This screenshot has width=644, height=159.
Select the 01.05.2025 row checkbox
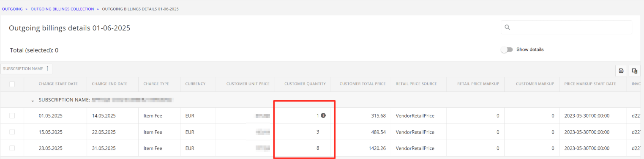click(12, 116)
